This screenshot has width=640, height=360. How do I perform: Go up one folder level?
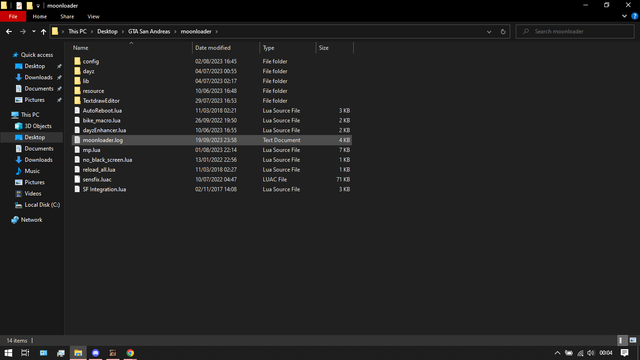[x=43, y=31]
